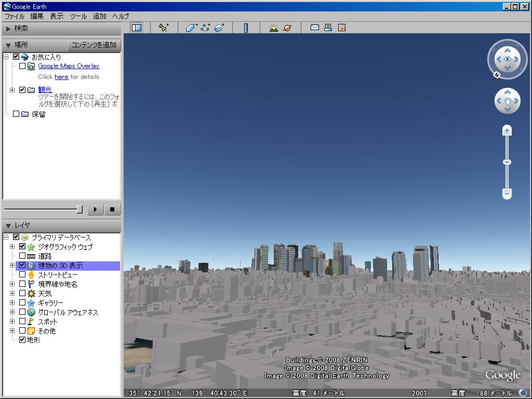
Task: Move left with the move joystick arrow
Action: coord(498,101)
